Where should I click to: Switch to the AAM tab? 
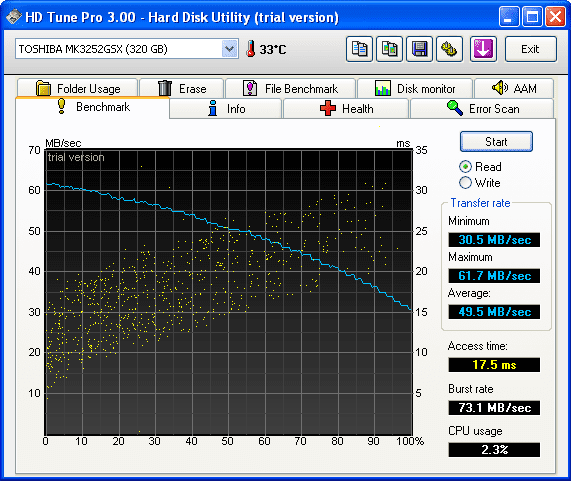[x=514, y=88]
